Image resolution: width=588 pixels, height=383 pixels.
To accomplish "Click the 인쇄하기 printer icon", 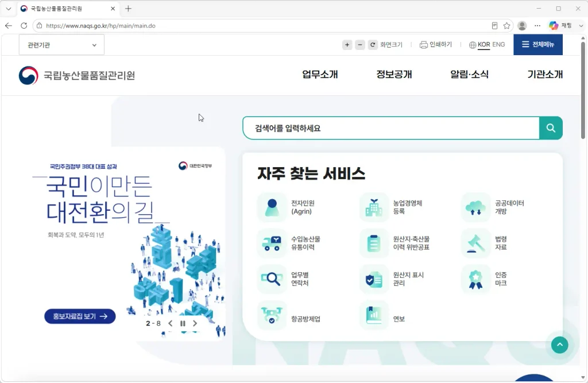I will coord(423,45).
